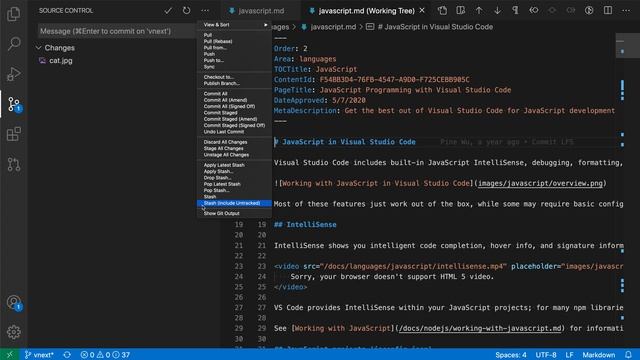Click the /docs/nodejs/working-with-javascript.md link
This screenshot has width=640, height=360.
(480, 328)
